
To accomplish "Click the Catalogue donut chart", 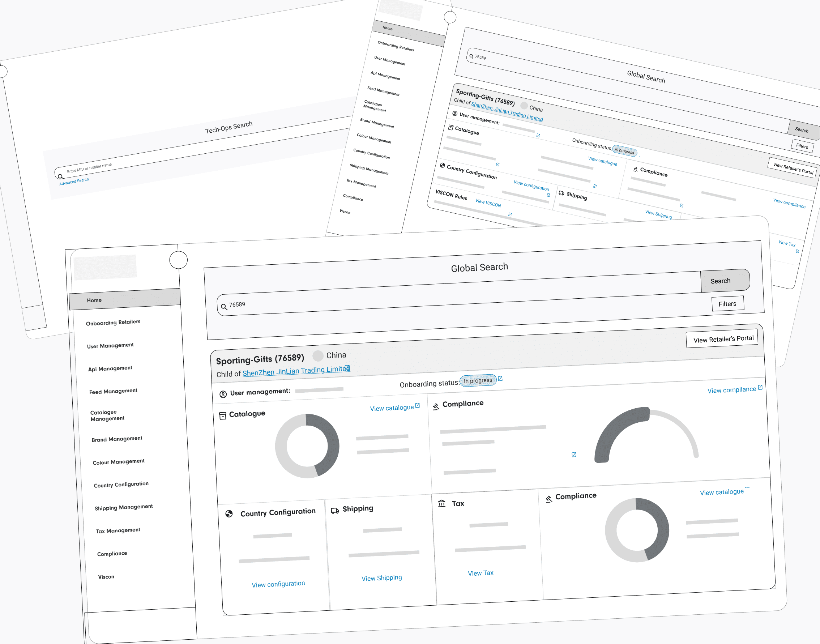I will pos(307,446).
